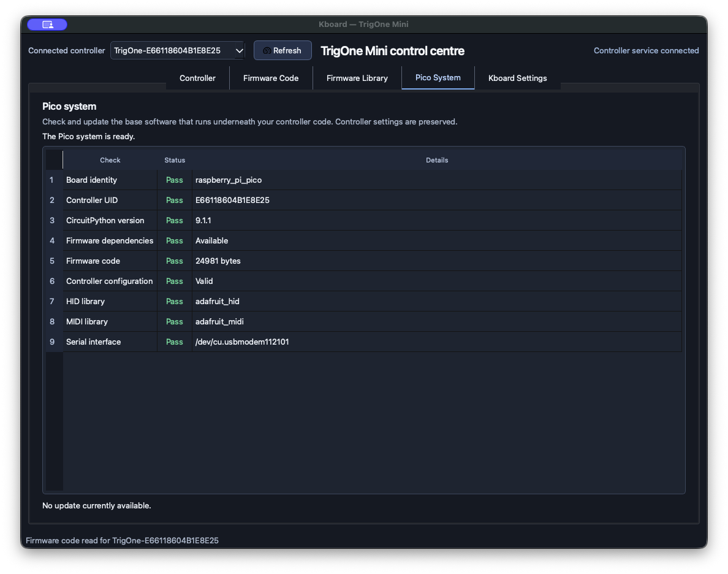Click the Controller service connected status text
This screenshot has width=728, height=574.
point(646,50)
